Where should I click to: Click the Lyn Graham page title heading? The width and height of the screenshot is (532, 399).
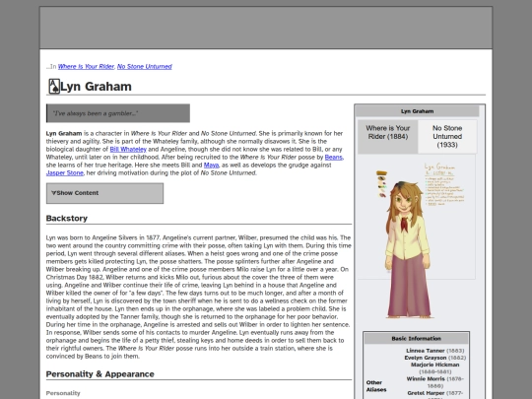pos(96,87)
